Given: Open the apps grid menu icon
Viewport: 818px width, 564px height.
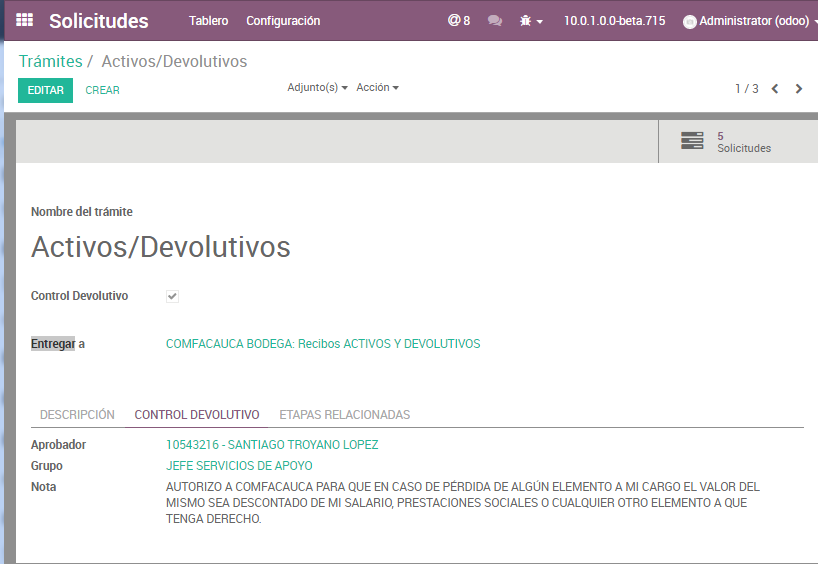Looking at the screenshot, I should [x=24, y=20].
